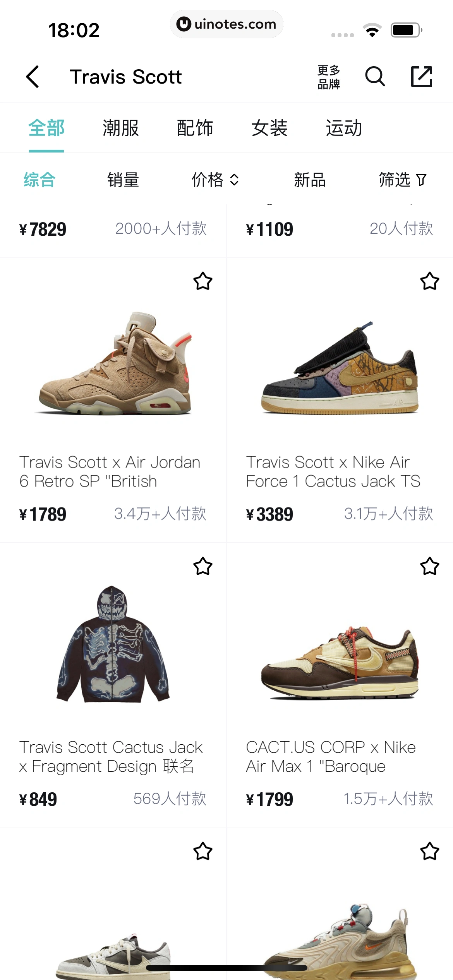Open the 更多品牌 more brands icon

pos(329,77)
